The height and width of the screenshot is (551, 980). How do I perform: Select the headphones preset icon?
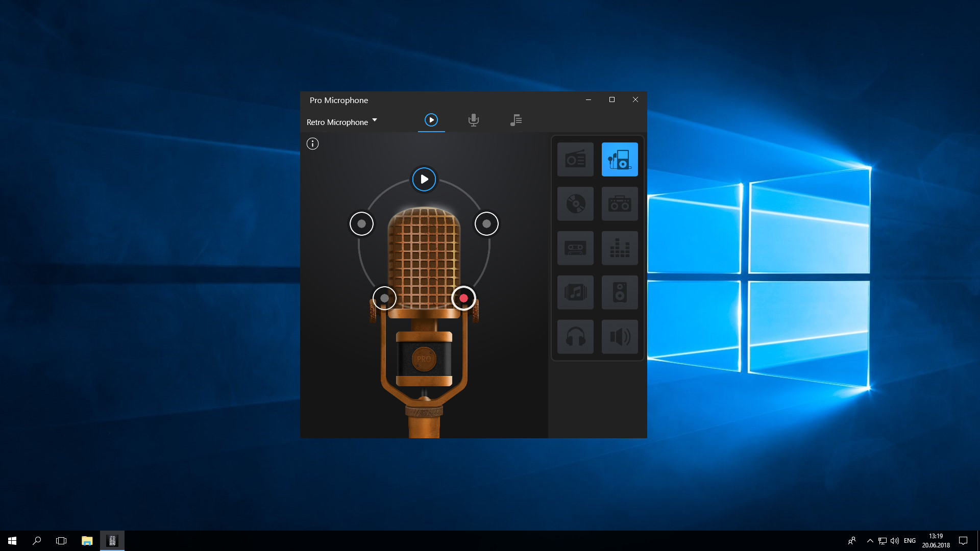(575, 337)
